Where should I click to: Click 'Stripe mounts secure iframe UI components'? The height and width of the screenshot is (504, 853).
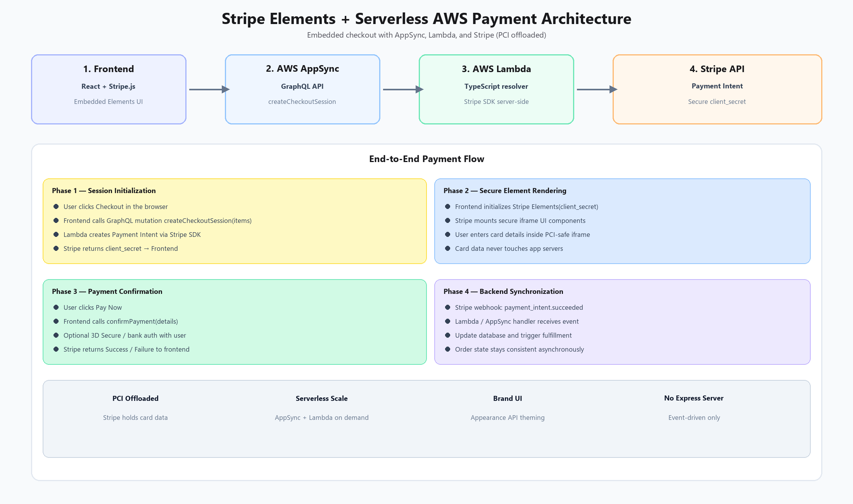tap(520, 221)
